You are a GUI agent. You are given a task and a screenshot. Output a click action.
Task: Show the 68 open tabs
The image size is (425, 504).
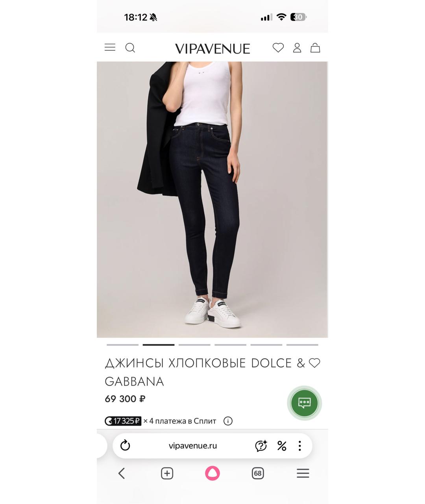tap(258, 473)
